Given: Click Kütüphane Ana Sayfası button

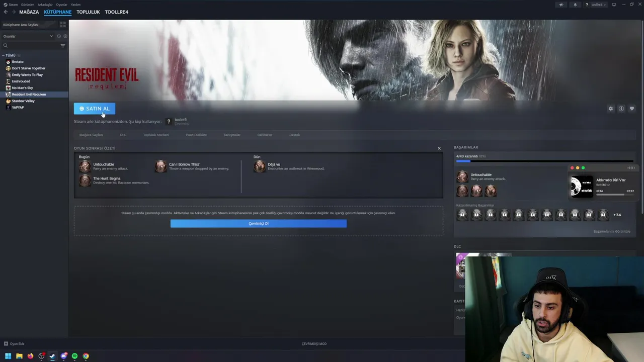Looking at the screenshot, I should tap(28, 25).
